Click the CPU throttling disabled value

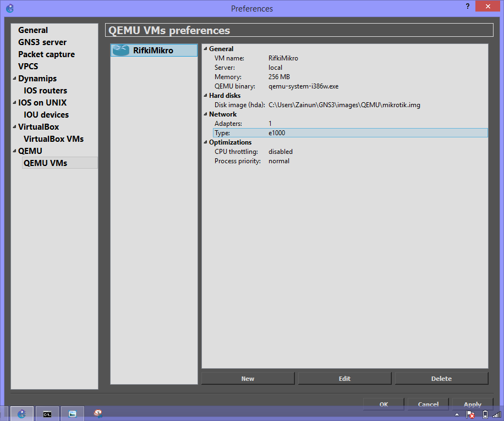click(281, 152)
